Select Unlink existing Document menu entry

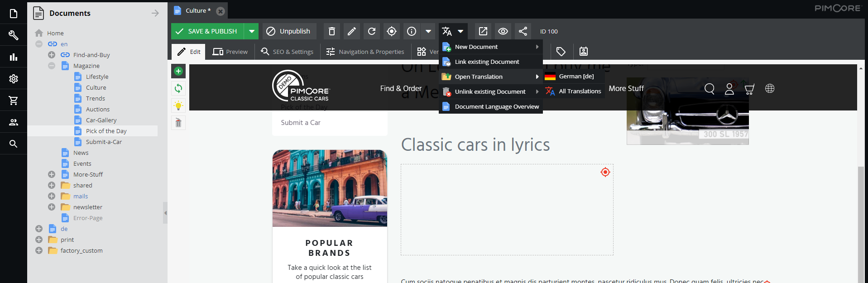pos(491,91)
